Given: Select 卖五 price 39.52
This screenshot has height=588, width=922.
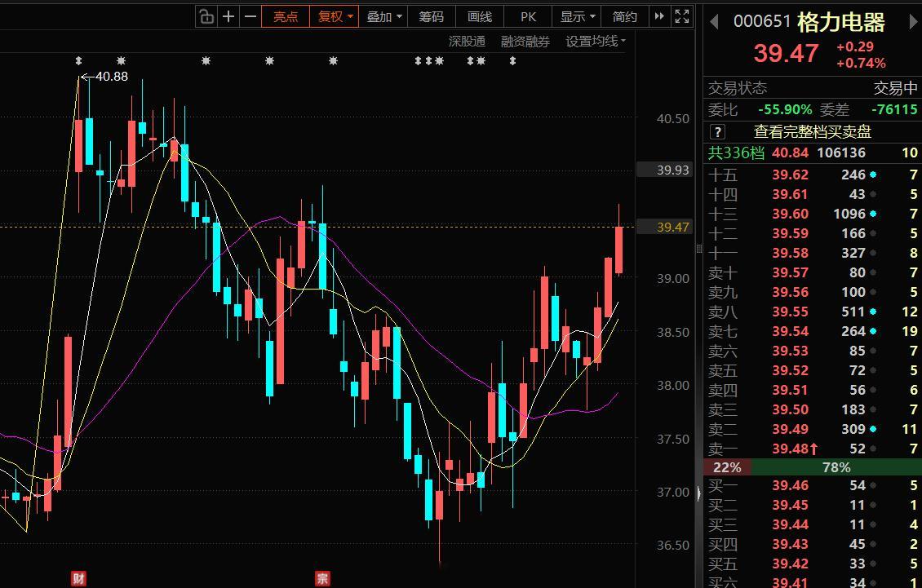Looking at the screenshot, I should 791,370.
